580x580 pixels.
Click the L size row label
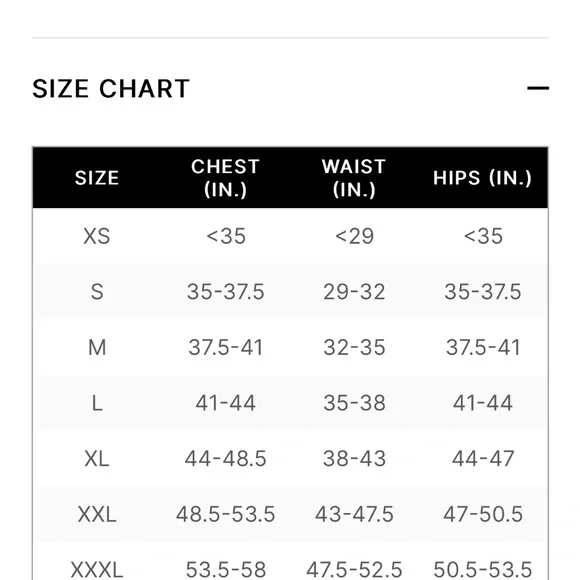coord(97,403)
